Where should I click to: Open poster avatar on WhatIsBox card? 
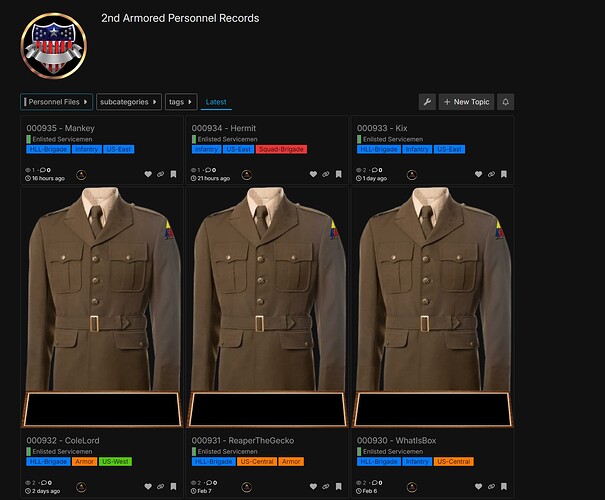click(412, 487)
